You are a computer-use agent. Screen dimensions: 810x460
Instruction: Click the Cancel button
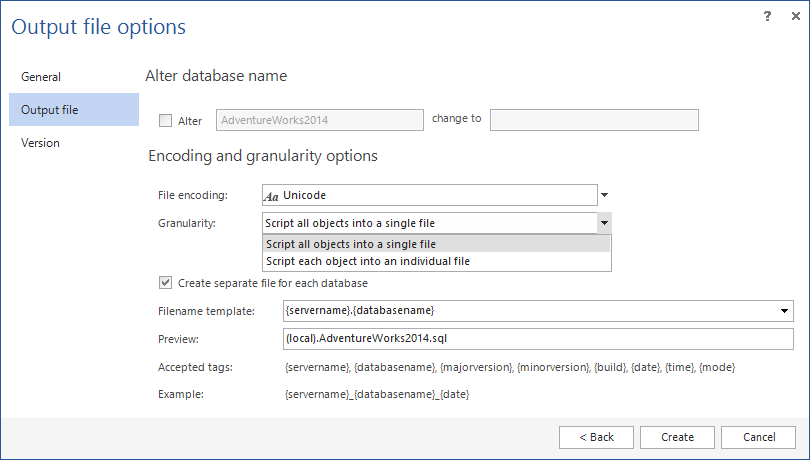757,437
